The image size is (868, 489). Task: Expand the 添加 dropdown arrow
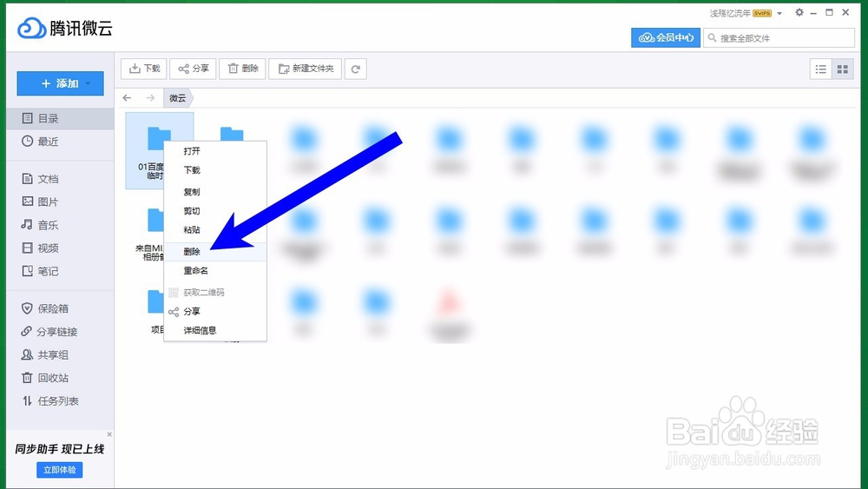point(88,83)
